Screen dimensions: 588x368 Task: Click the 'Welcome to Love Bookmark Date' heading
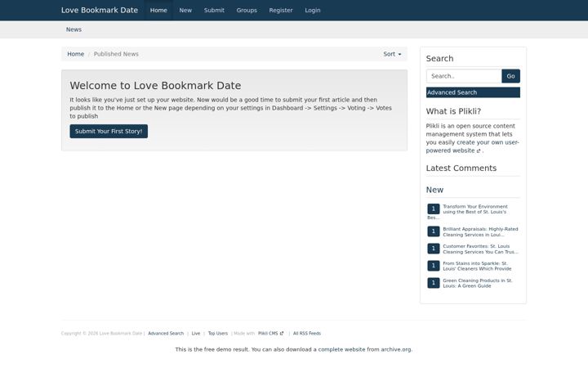(x=155, y=86)
